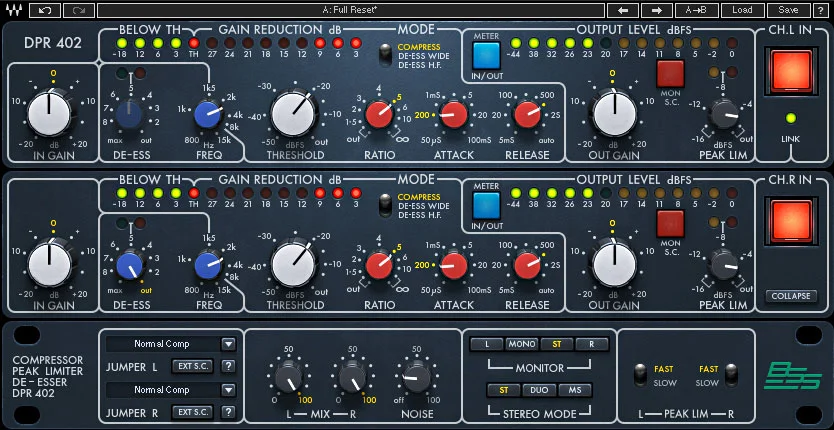Click the Load button
The width and height of the screenshot is (834, 430).
742,10
